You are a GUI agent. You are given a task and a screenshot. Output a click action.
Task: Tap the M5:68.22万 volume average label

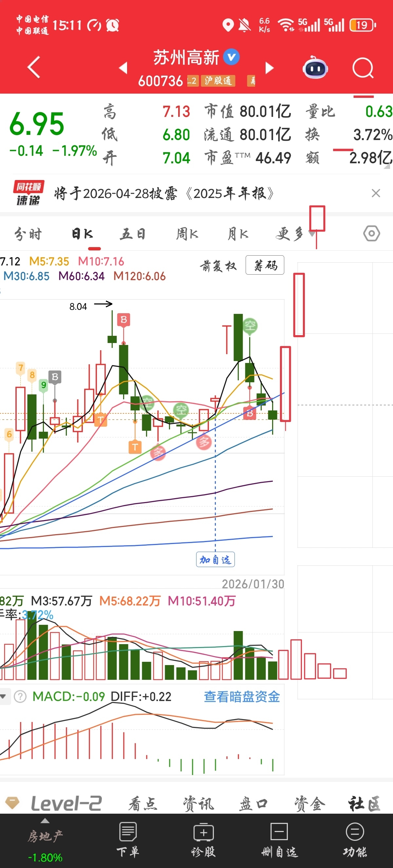pos(130,601)
